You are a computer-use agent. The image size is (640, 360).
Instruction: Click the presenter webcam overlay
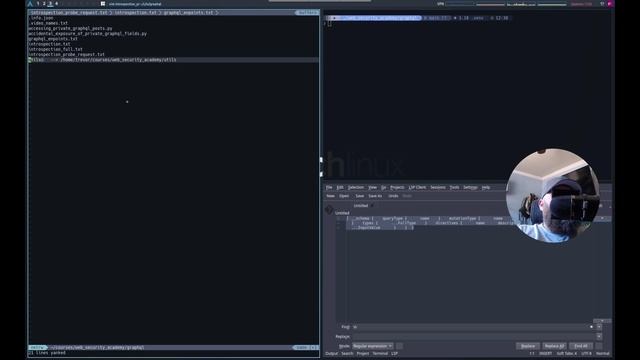point(553,195)
